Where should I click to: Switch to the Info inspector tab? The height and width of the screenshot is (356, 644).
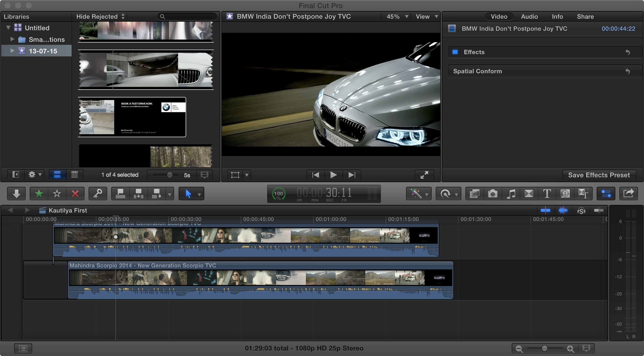[x=557, y=17]
